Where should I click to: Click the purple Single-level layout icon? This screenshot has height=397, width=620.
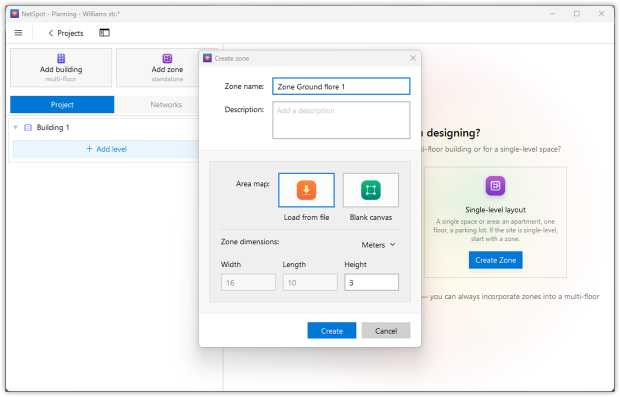coord(495,185)
